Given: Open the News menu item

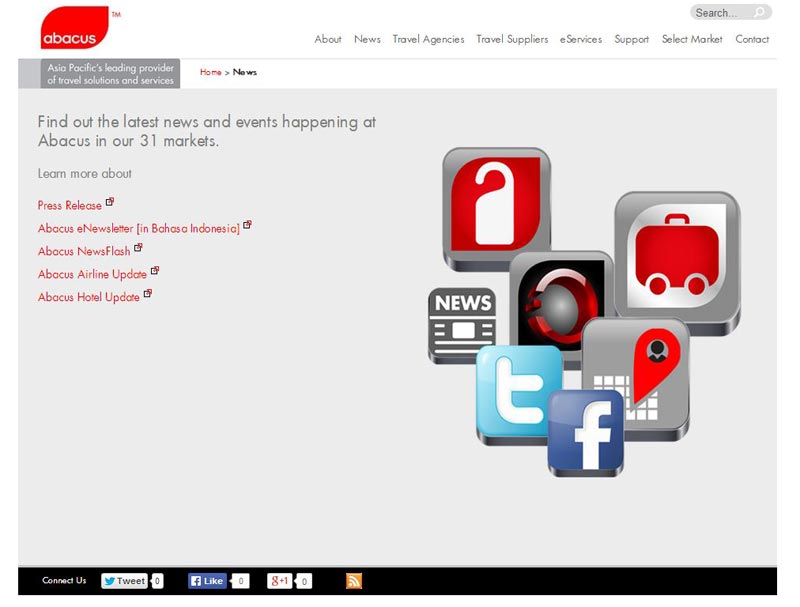Looking at the screenshot, I should (x=367, y=39).
